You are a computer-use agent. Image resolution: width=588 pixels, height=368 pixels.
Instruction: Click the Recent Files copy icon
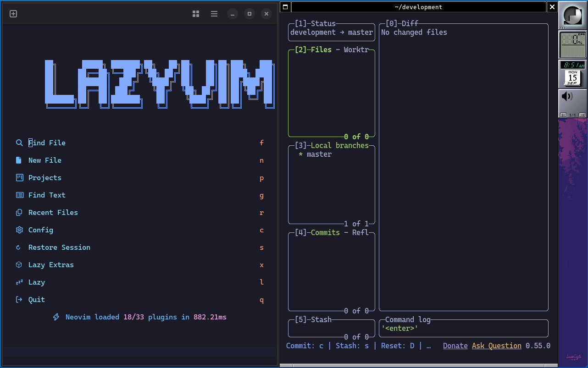pos(19,212)
